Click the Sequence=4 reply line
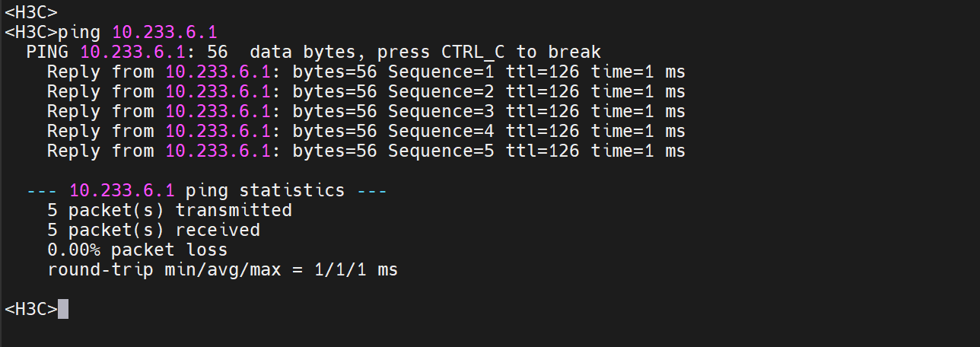 [366, 131]
